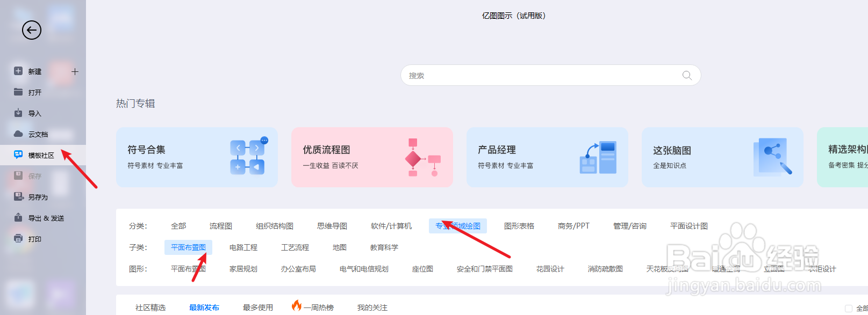Click the 保存 disk icon
The image size is (868, 315).
point(18,175)
